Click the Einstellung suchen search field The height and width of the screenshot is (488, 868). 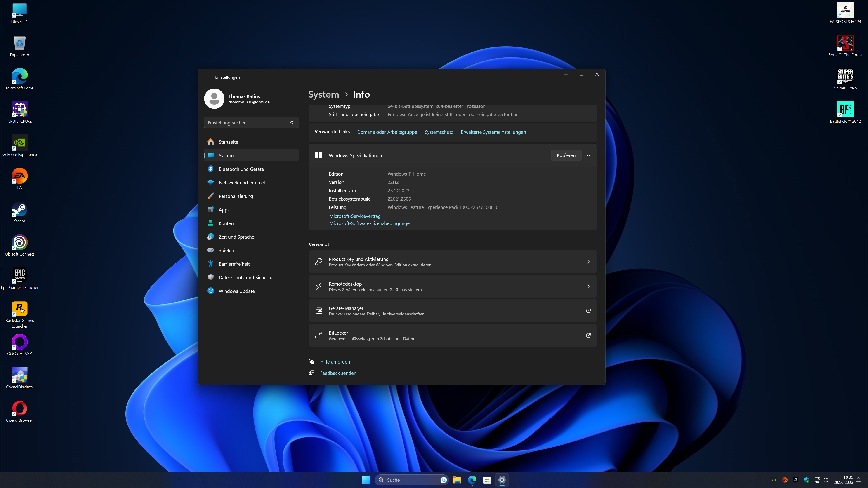[x=248, y=123]
